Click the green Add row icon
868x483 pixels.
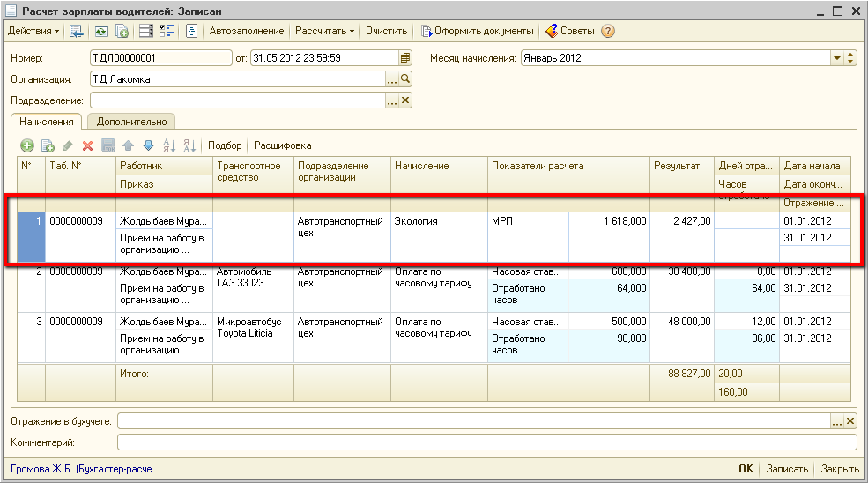[27, 145]
